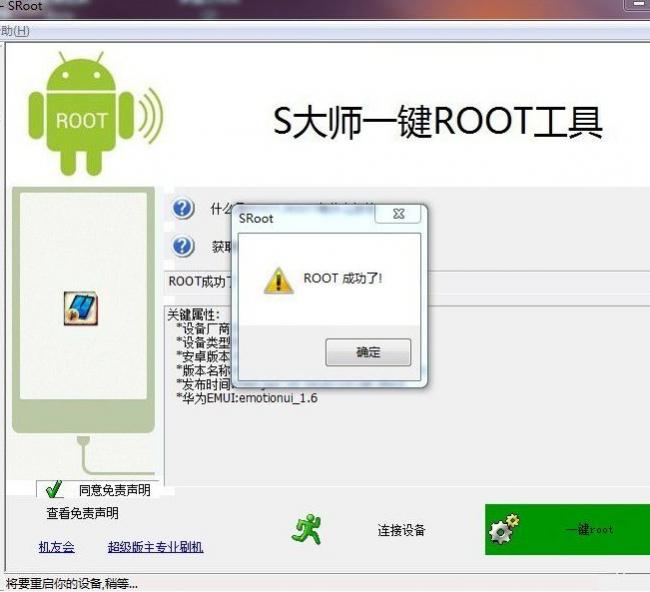Click the gears icon on the green button
Screen dimensions: 650x592
(x=503, y=529)
